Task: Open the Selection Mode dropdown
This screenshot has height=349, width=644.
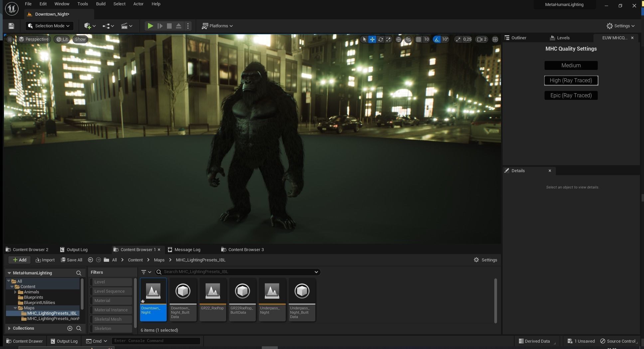Action: point(49,26)
